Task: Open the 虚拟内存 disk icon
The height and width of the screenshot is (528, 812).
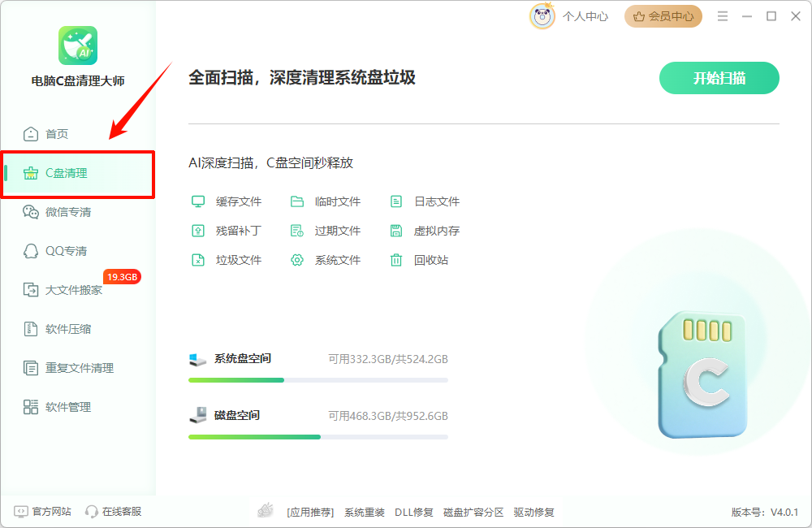Action: [x=395, y=230]
